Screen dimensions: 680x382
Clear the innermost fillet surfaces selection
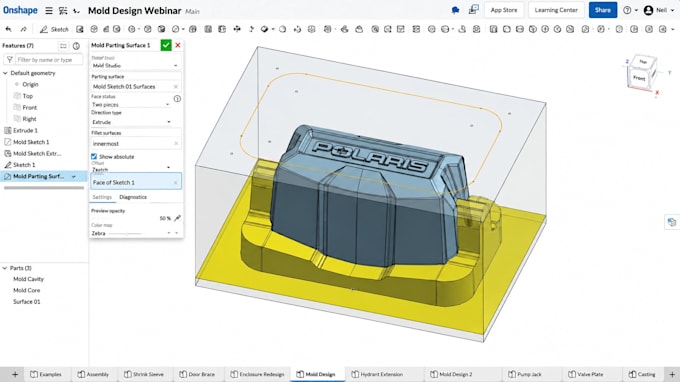[x=176, y=144]
